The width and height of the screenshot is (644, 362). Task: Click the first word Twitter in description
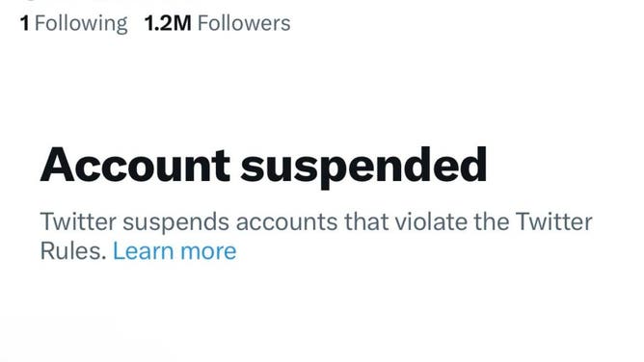pyautogui.click(x=78, y=221)
